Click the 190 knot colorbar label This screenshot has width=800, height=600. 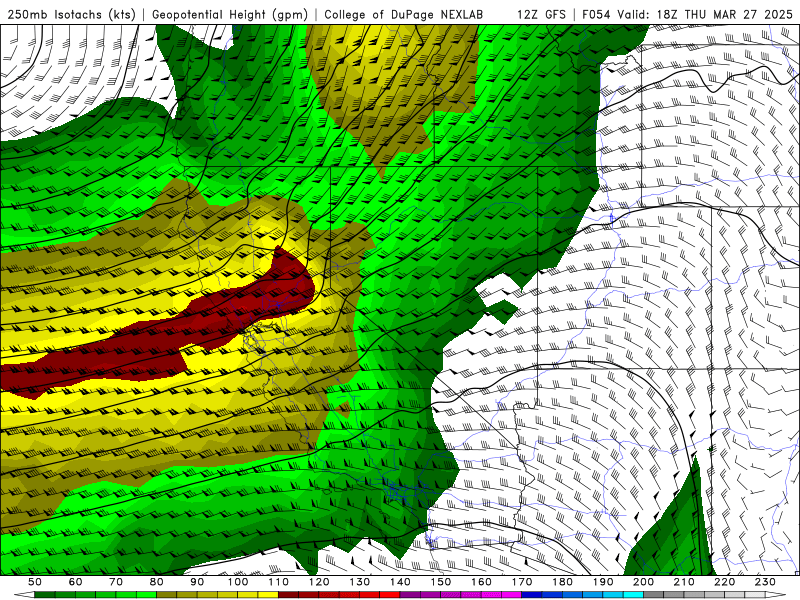(604, 582)
